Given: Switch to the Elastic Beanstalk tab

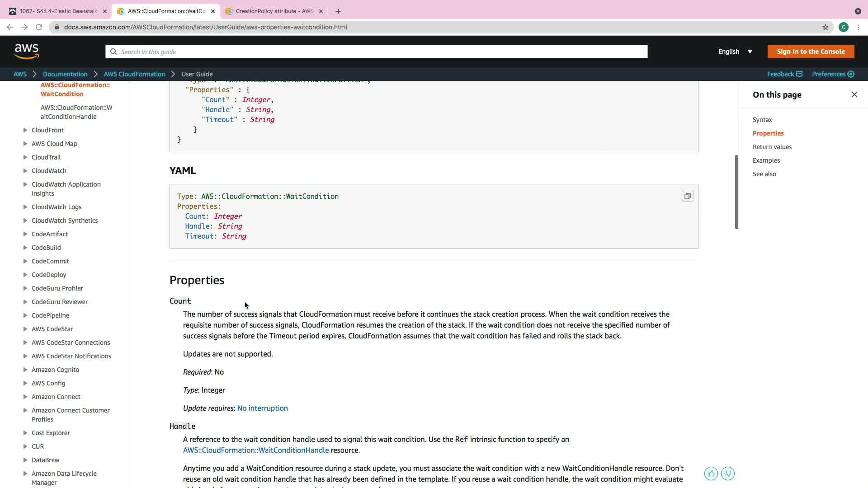Looking at the screenshot, I should 58,11.
